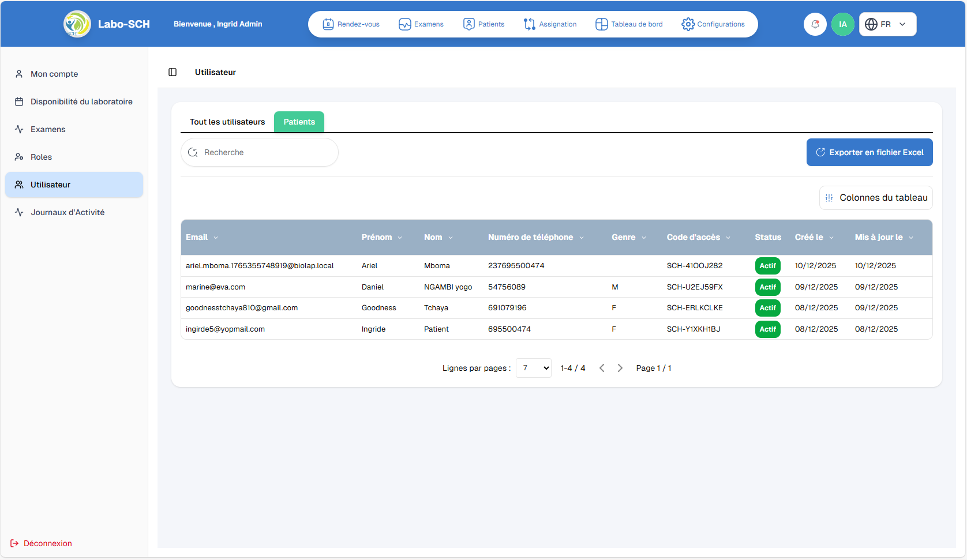Select the Patients tab
Screen dimensions: 967x560
(x=299, y=122)
